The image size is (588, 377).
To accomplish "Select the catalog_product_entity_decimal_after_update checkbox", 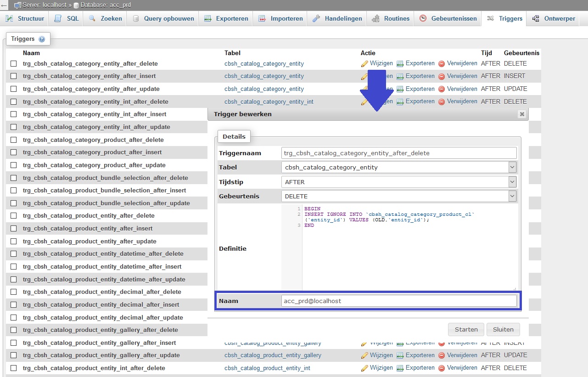I will (x=14, y=317).
